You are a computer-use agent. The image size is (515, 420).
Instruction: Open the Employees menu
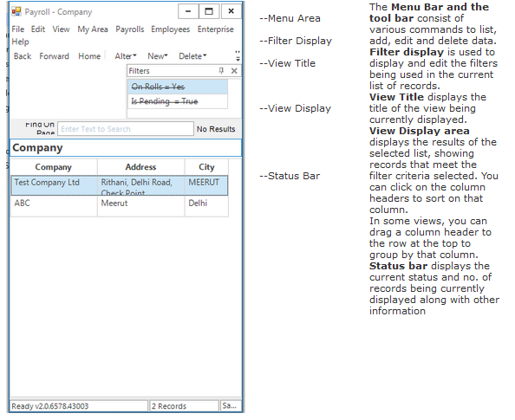(x=171, y=29)
